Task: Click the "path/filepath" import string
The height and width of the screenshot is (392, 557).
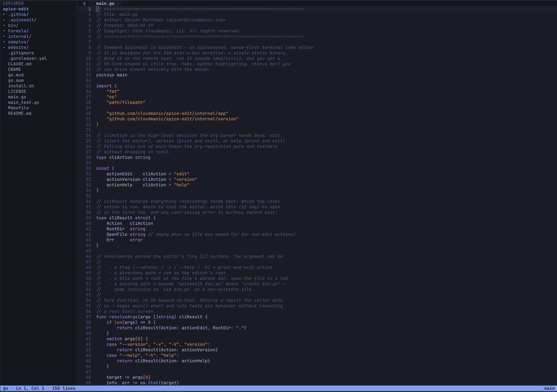Action: tap(126, 102)
